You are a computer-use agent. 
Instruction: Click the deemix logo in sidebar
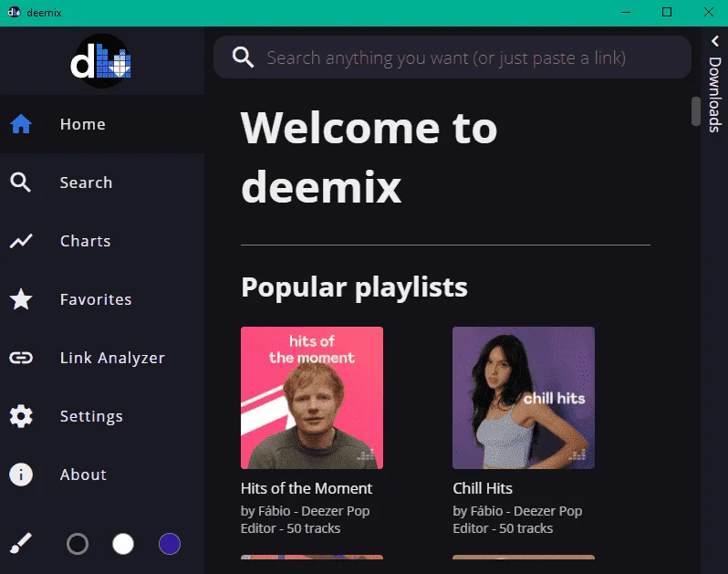pyautogui.click(x=101, y=61)
